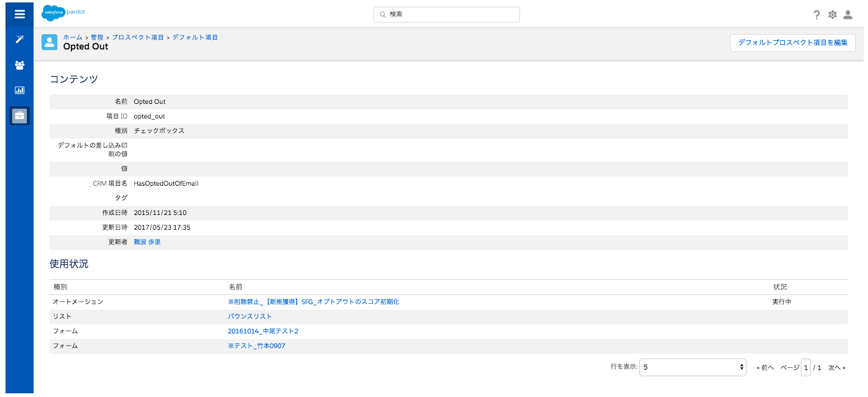Expand the 行を表示 rows dropdown
The image size is (868, 397).
click(x=693, y=367)
